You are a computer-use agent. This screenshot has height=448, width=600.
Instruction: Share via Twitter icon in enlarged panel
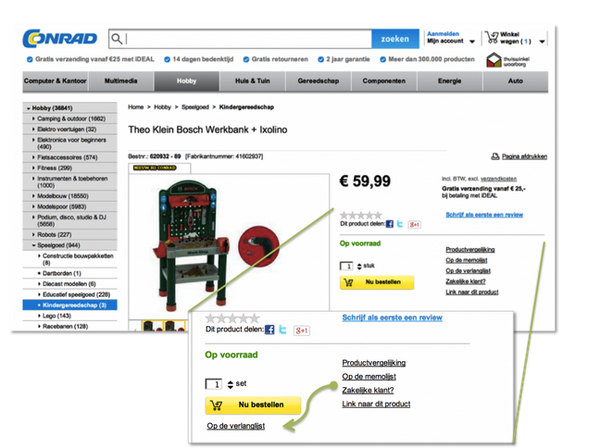coord(282,329)
